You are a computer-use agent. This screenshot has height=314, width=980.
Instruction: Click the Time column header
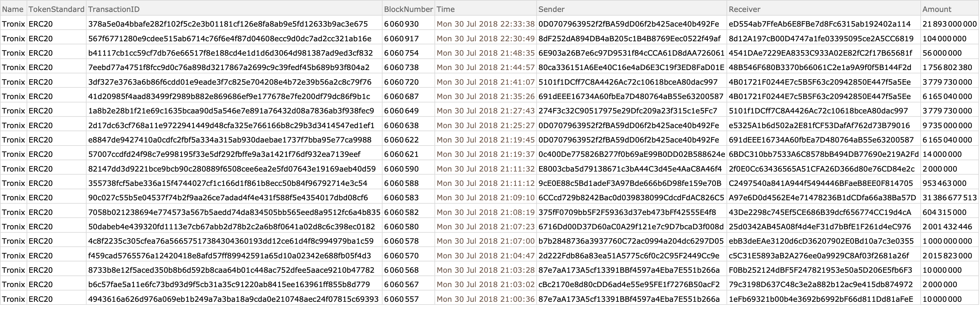coord(486,9)
